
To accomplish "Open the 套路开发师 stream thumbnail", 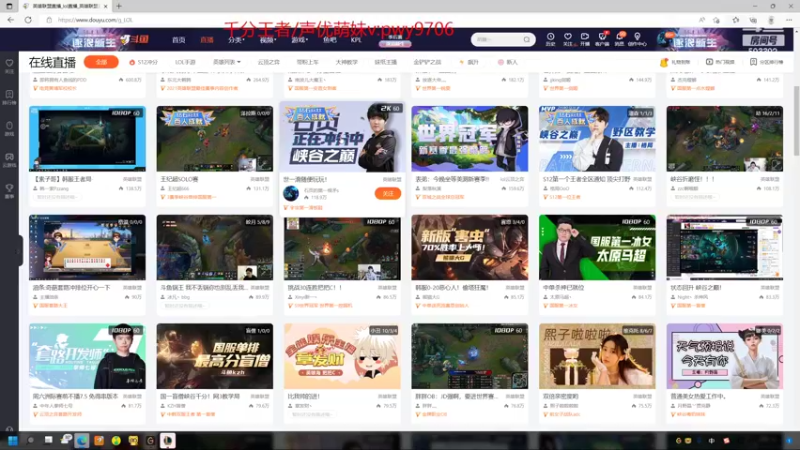I will tap(87, 356).
